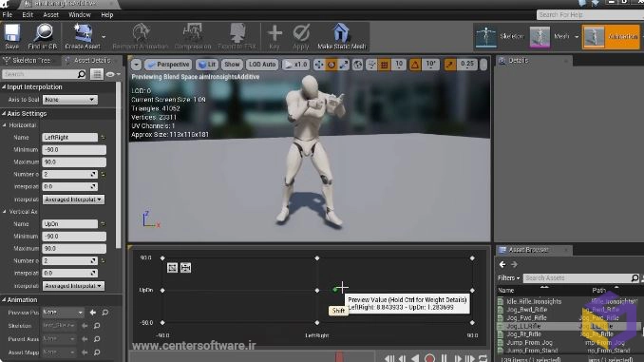
Task: Collapse the Input Interpolation section
Action: pyautogui.click(x=4, y=87)
